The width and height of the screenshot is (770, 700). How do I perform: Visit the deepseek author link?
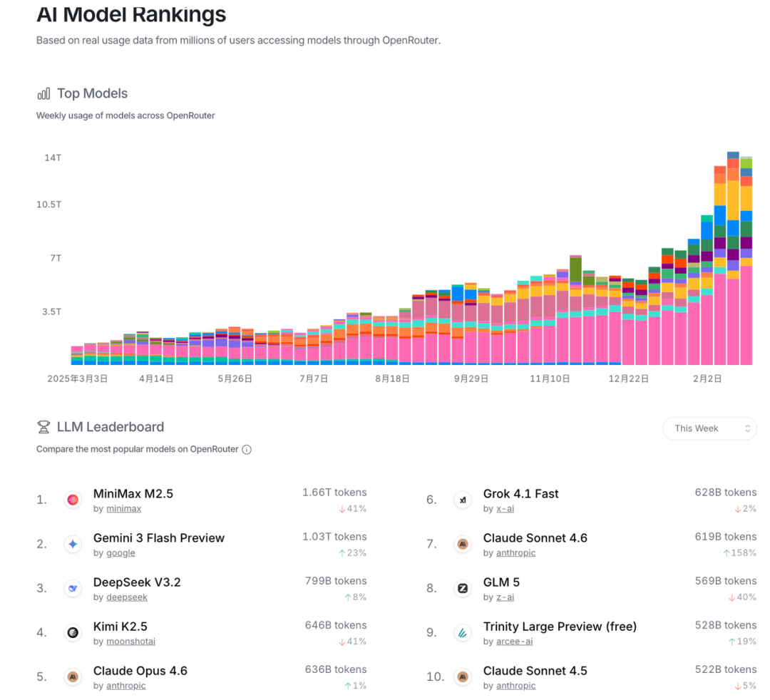127,597
